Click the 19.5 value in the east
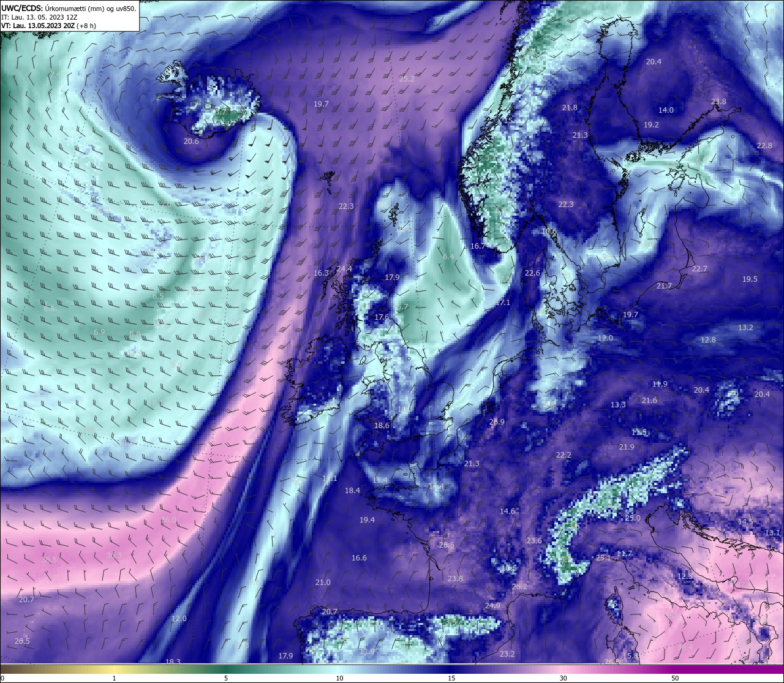Image resolution: width=784 pixels, height=683 pixels. pyautogui.click(x=750, y=279)
